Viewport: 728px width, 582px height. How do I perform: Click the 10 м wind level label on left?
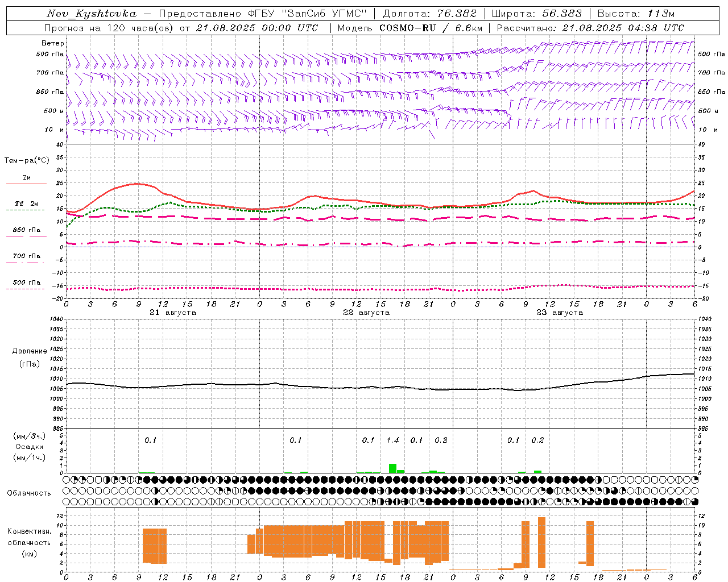coord(54,130)
